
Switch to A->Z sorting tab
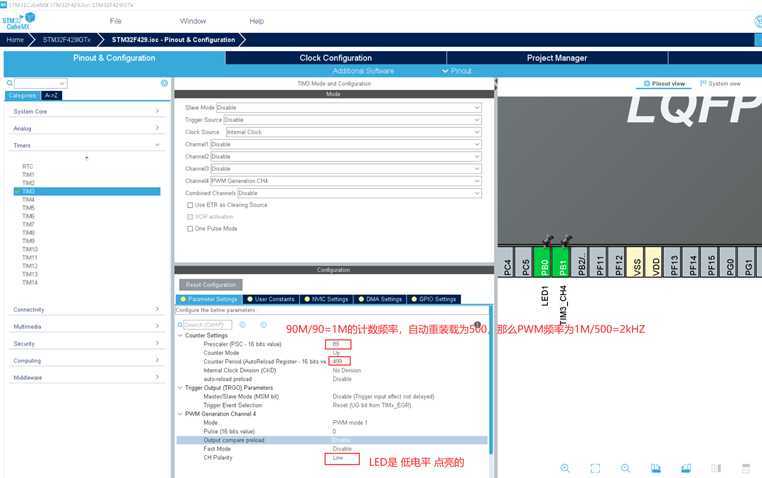coord(51,95)
